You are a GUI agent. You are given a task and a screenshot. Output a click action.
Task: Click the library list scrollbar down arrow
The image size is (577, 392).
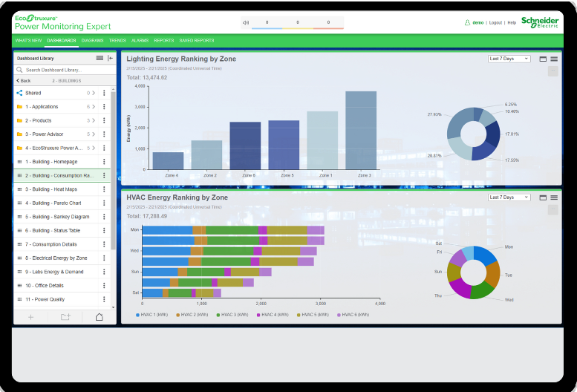click(x=113, y=307)
